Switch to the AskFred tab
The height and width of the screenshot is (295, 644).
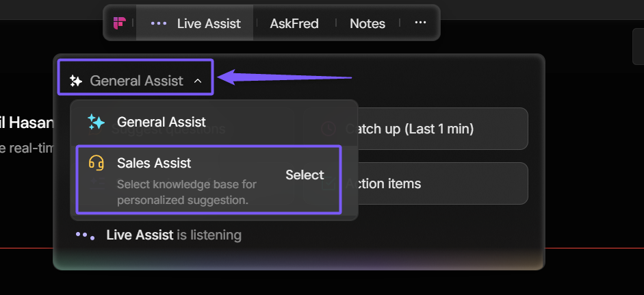294,23
